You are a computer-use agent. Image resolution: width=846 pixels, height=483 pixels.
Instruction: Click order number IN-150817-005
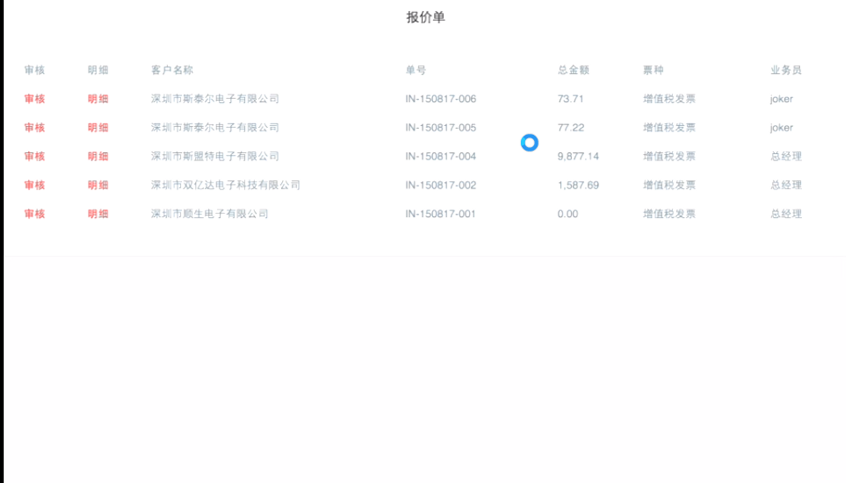(441, 127)
